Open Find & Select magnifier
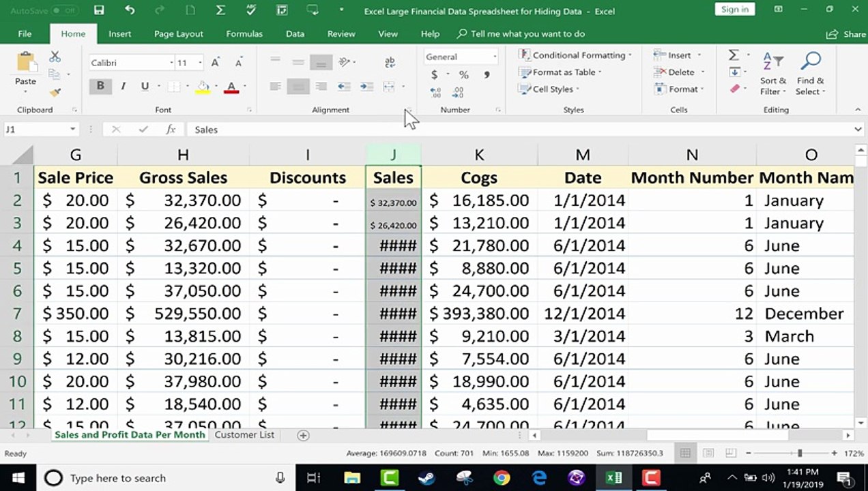 [810, 74]
